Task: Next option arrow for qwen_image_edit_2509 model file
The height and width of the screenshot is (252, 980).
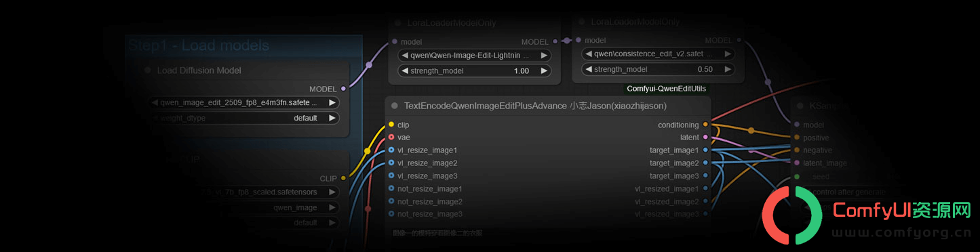Action: (x=332, y=103)
